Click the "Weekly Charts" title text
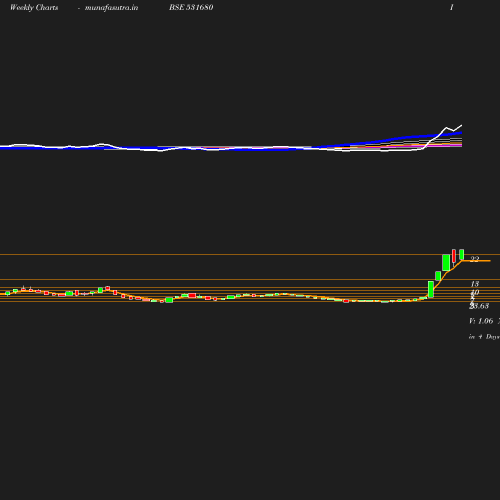The height and width of the screenshot is (500, 500). coord(34,7)
